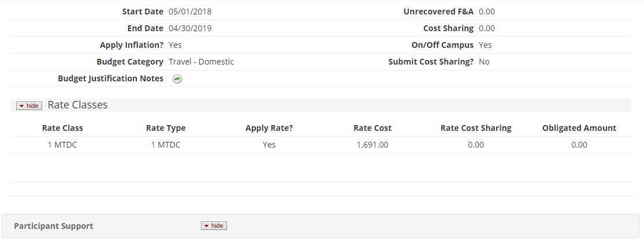
Task: Click the Unrecovered F&A amount
Action: (x=486, y=12)
